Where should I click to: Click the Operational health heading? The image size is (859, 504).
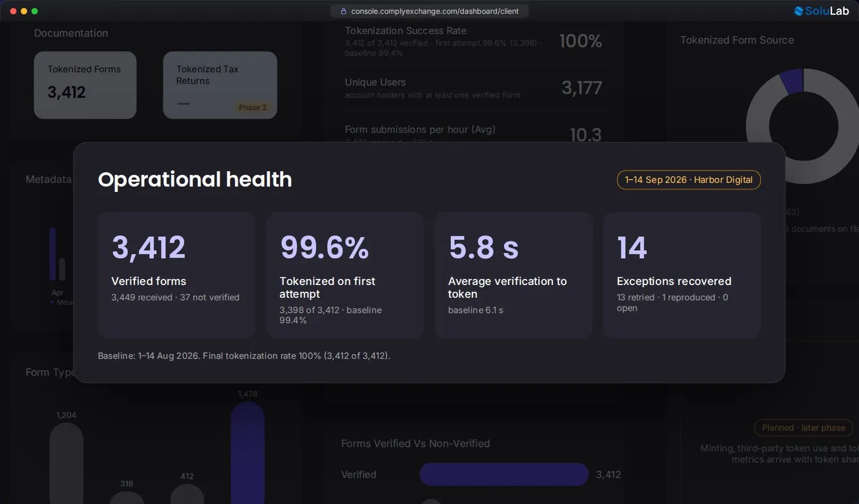[195, 179]
